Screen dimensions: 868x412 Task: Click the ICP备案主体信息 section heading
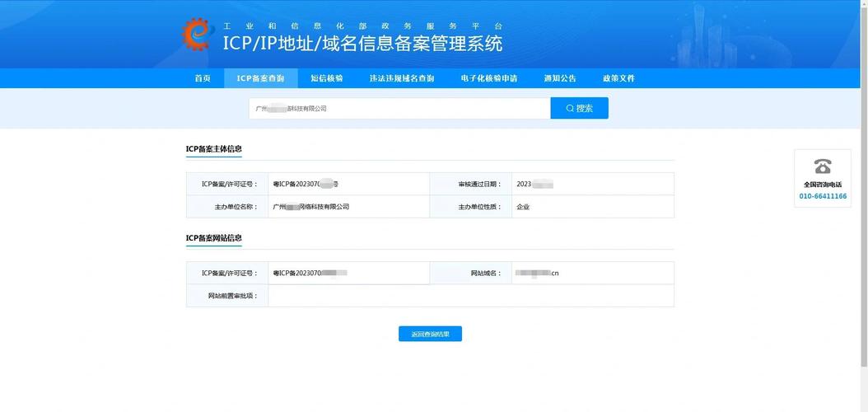214,149
